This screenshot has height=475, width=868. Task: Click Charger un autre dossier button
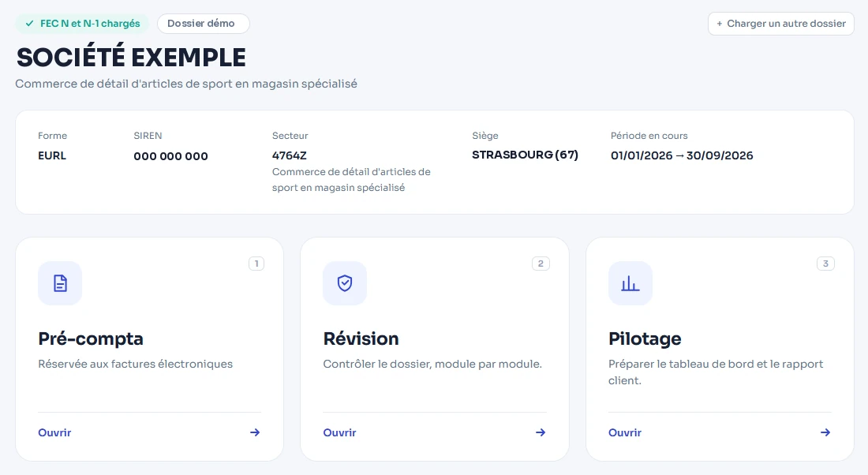[781, 24]
